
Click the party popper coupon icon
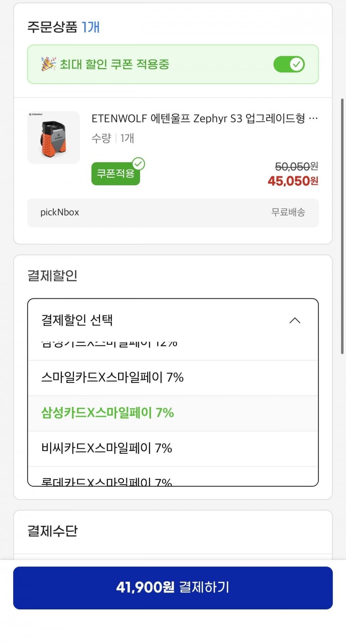tap(48, 64)
